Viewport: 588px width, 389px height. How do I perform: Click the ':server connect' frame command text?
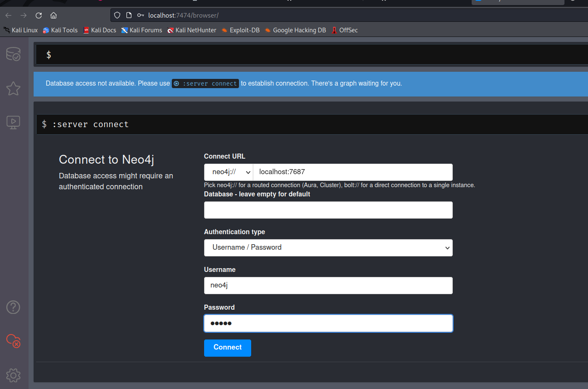point(90,124)
